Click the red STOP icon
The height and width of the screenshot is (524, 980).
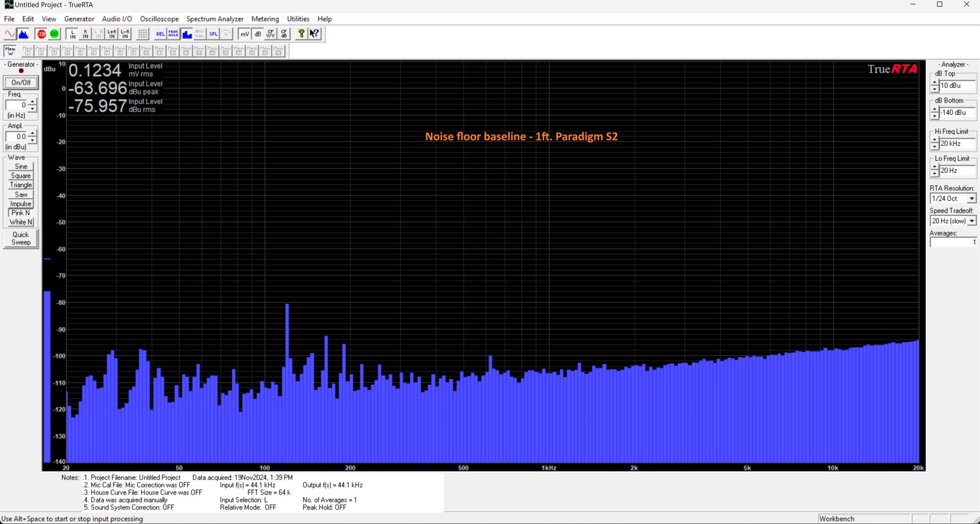click(x=42, y=34)
